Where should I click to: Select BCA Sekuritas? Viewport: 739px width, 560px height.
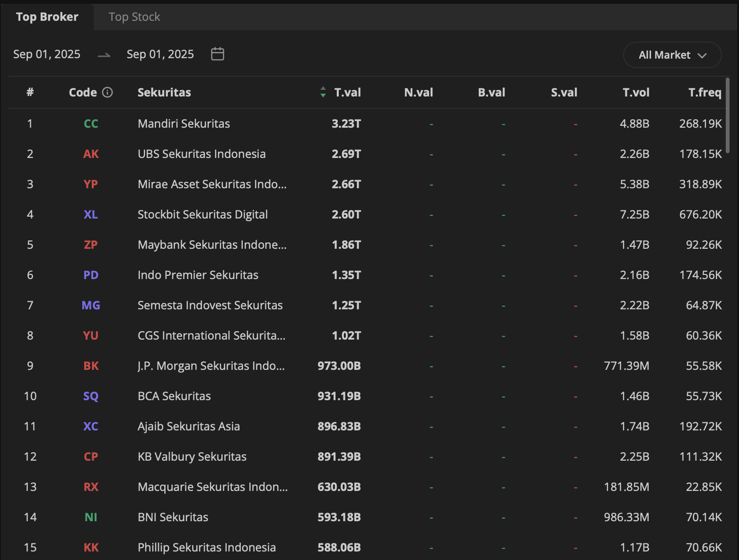coord(174,396)
